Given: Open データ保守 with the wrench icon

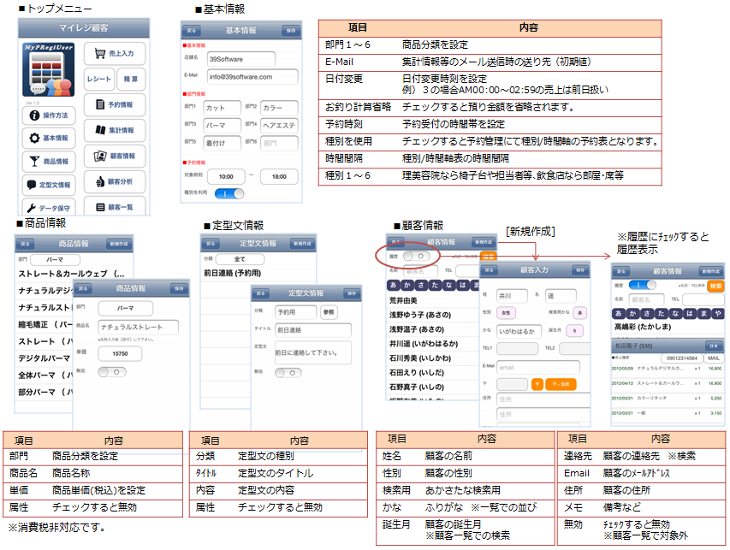Looking at the screenshot, I should 49,208.
